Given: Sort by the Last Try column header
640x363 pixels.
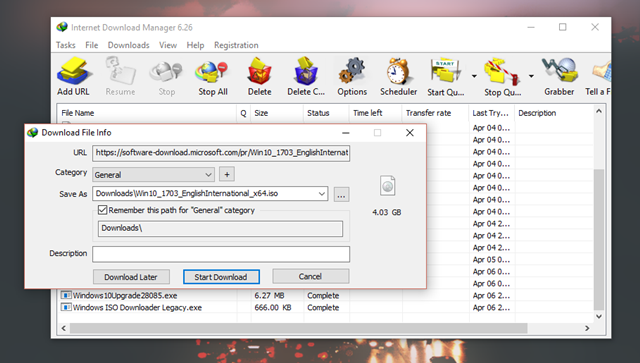Looking at the screenshot, I should [x=492, y=113].
